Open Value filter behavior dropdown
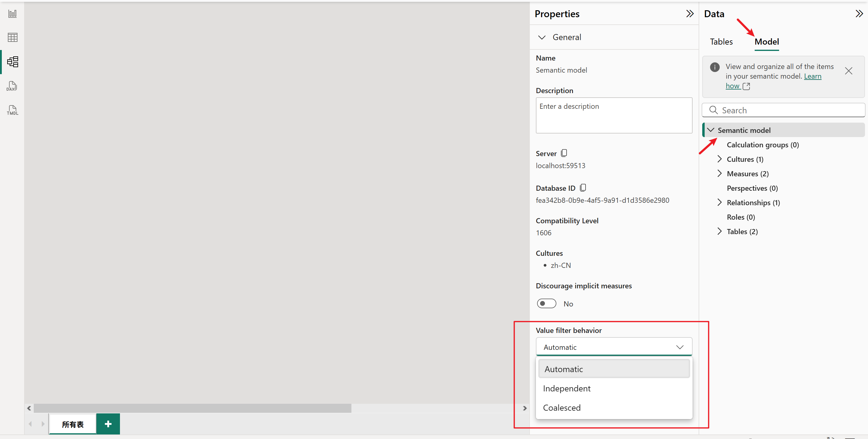Screen dimensions: 868x439 614,347
